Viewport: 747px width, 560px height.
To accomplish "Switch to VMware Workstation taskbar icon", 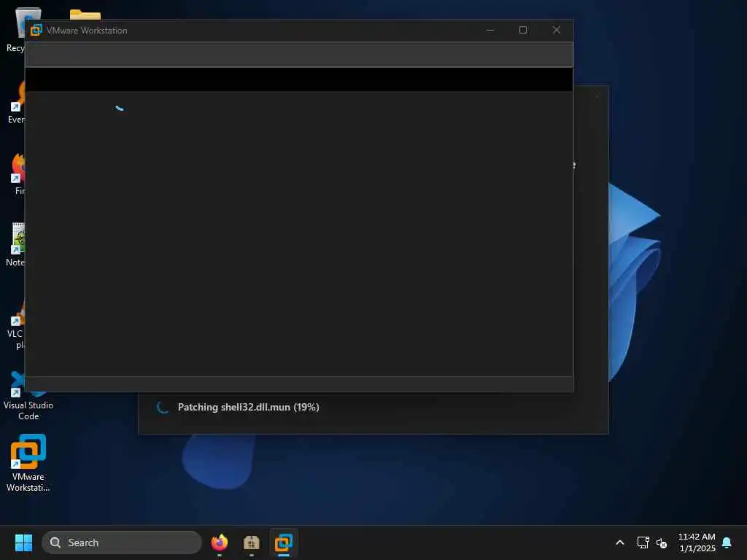I will [284, 542].
